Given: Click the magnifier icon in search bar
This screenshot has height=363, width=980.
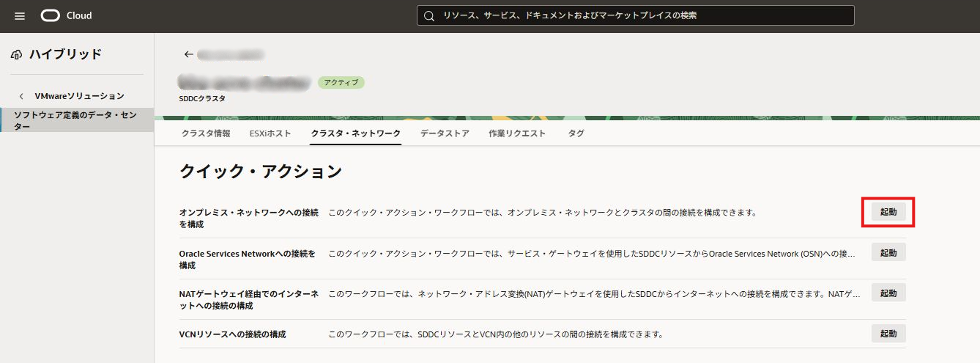Looking at the screenshot, I should (x=429, y=15).
